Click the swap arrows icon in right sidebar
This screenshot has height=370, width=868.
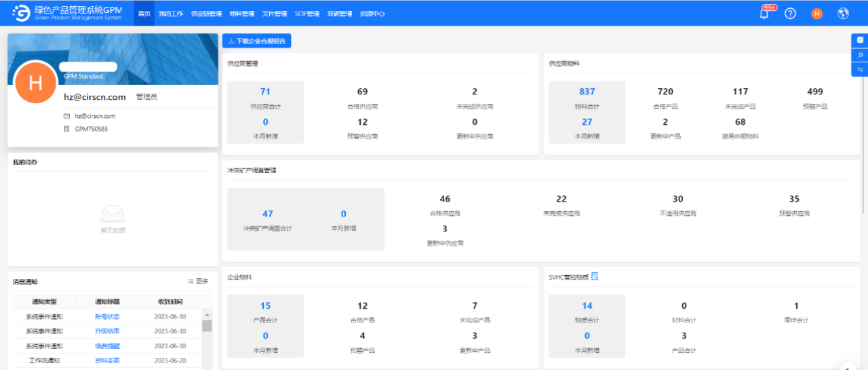point(860,69)
